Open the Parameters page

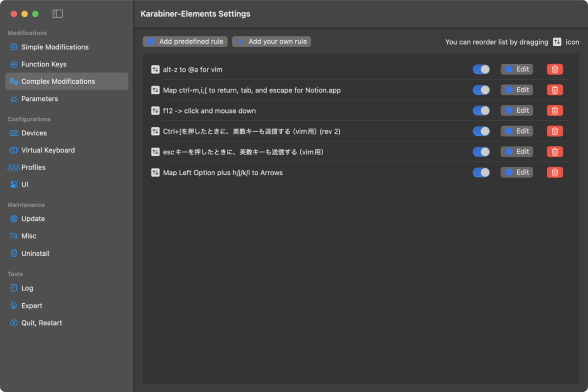click(67, 99)
